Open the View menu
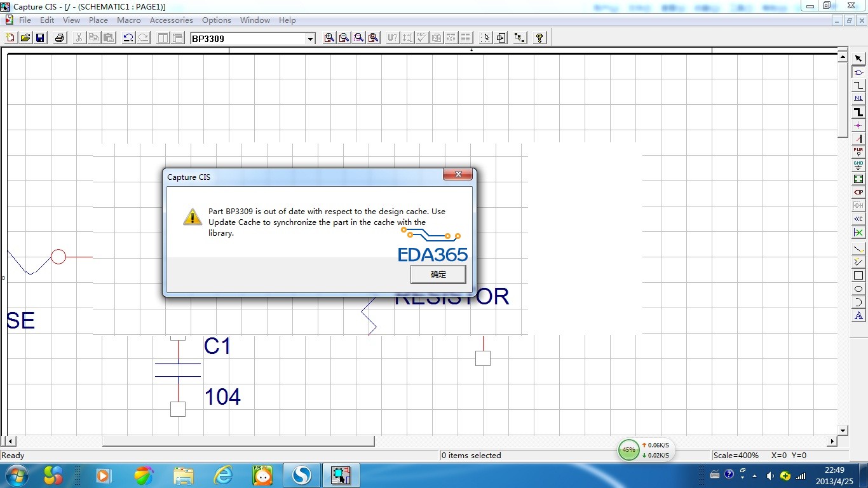Viewport: 868px width, 488px height. coord(71,20)
